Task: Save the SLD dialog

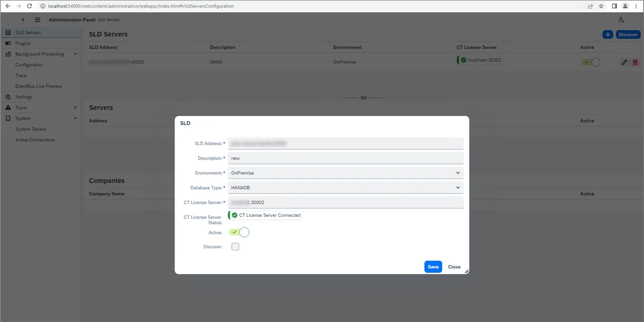Action: coord(433,267)
